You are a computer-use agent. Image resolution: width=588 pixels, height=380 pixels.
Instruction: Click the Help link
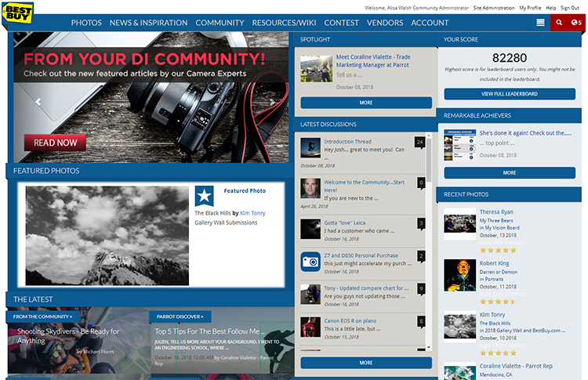pos(551,8)
